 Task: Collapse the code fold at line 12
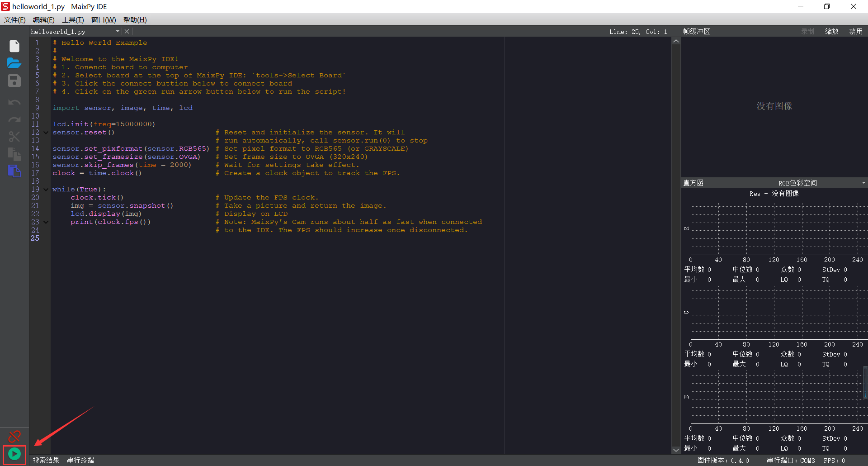(46, 133)
